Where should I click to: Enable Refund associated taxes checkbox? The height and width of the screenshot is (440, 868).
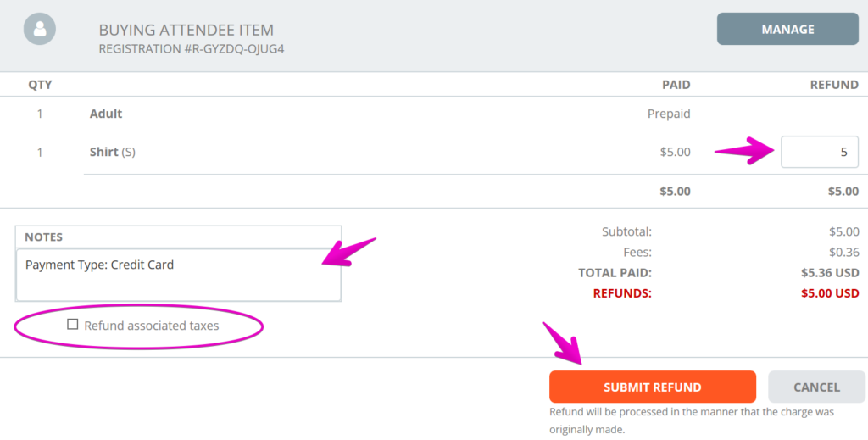(x=73, y=325)
